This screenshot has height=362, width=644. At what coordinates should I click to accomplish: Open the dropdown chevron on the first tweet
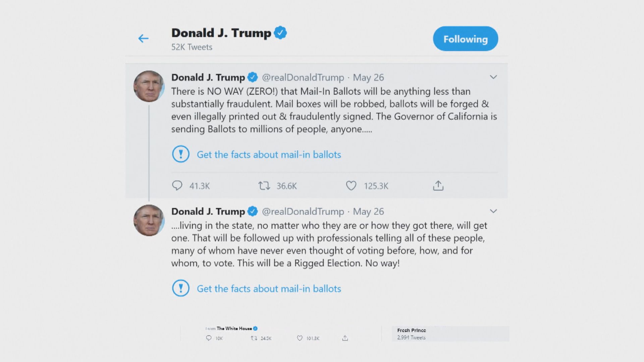(493, 77)
